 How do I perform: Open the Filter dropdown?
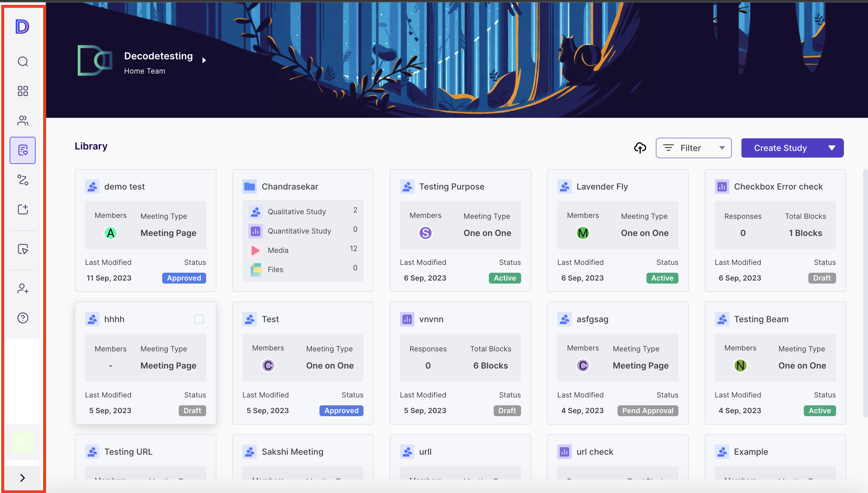point(693,148)
